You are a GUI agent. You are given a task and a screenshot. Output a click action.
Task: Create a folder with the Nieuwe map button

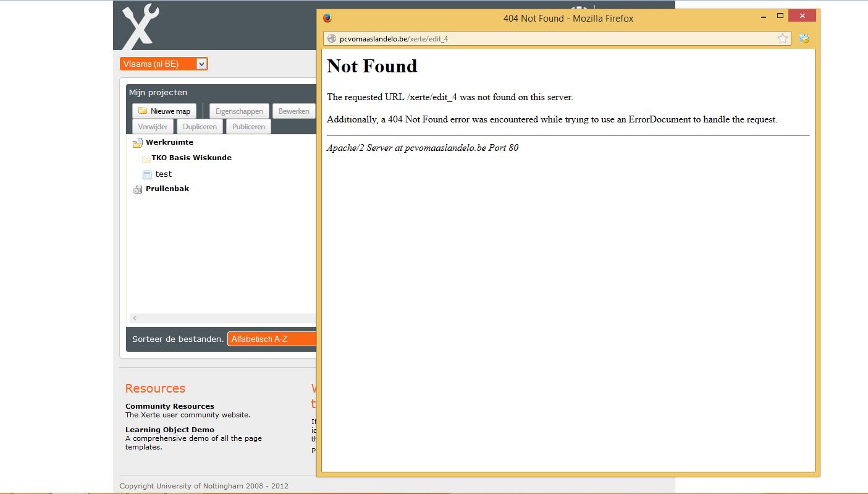(x=164, y=111)
